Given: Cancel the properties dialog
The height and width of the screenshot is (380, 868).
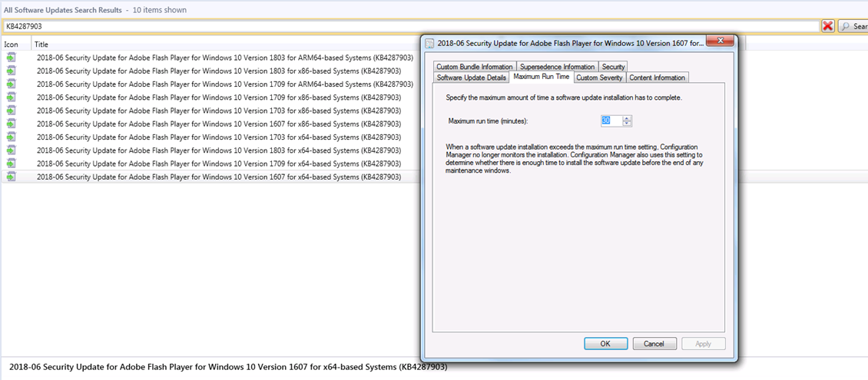Looking at the screenshot, I should (655, 343).
